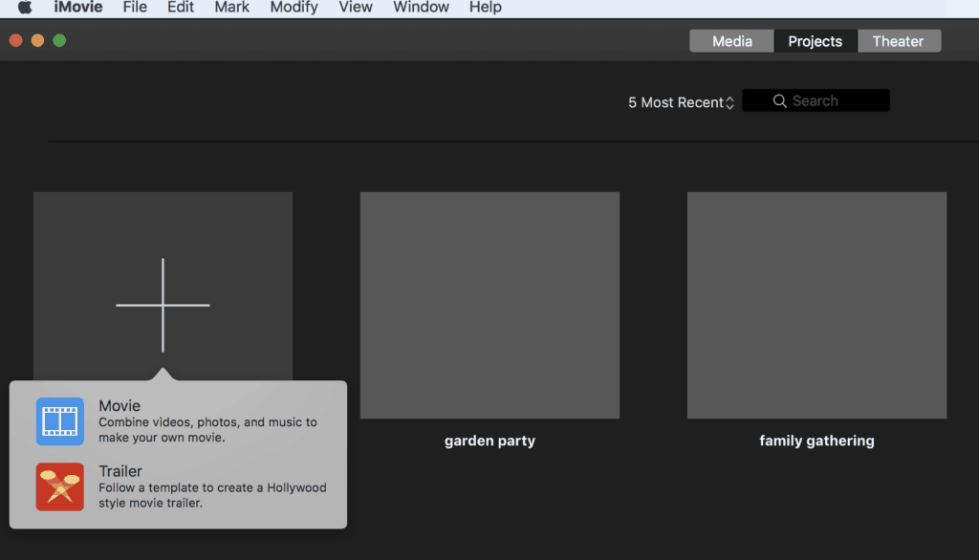Open the Window menu

421,8
